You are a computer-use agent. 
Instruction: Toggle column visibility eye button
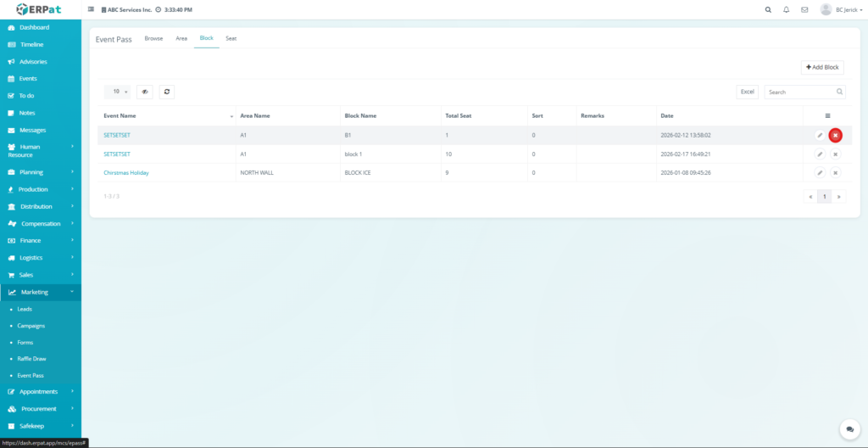pos(145,92)
